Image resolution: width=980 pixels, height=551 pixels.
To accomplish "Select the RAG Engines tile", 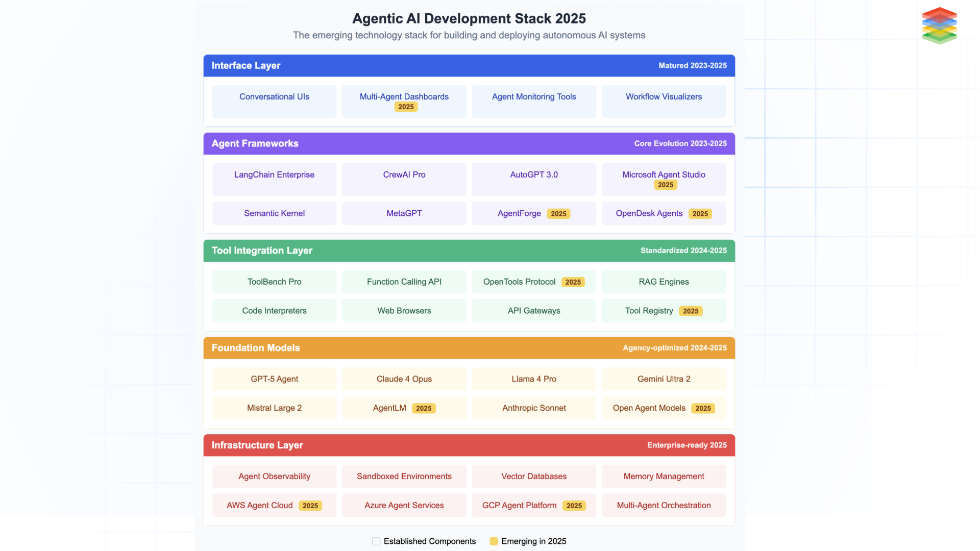I will tap(664, 282).
